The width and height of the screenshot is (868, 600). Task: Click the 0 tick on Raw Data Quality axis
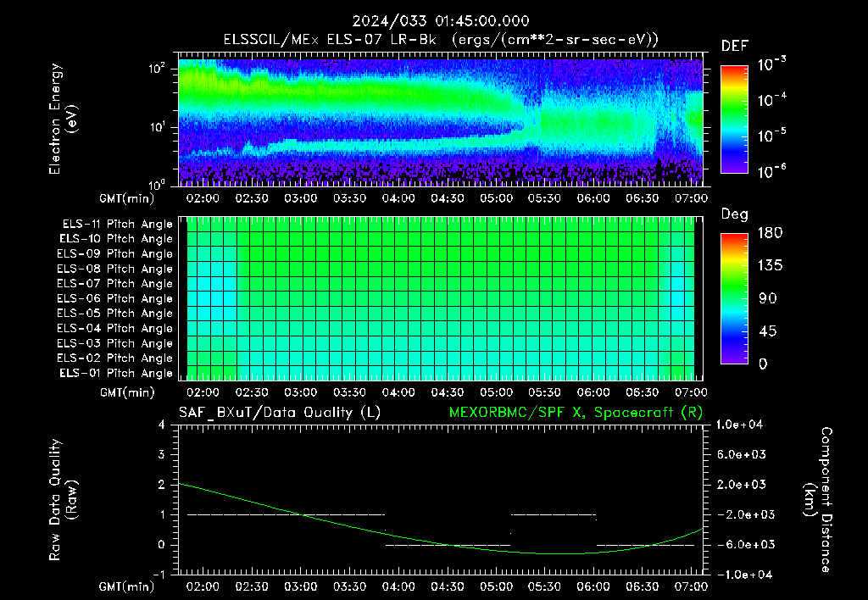(162, 545)
